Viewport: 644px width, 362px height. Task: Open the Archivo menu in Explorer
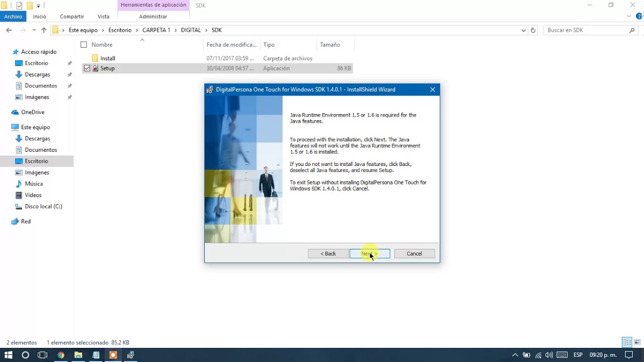coord(13,17)
